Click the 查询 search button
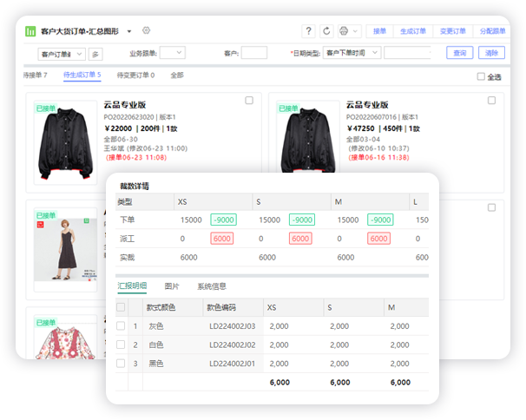The width and height of the screenshot is (526, 420). point(460,53)
